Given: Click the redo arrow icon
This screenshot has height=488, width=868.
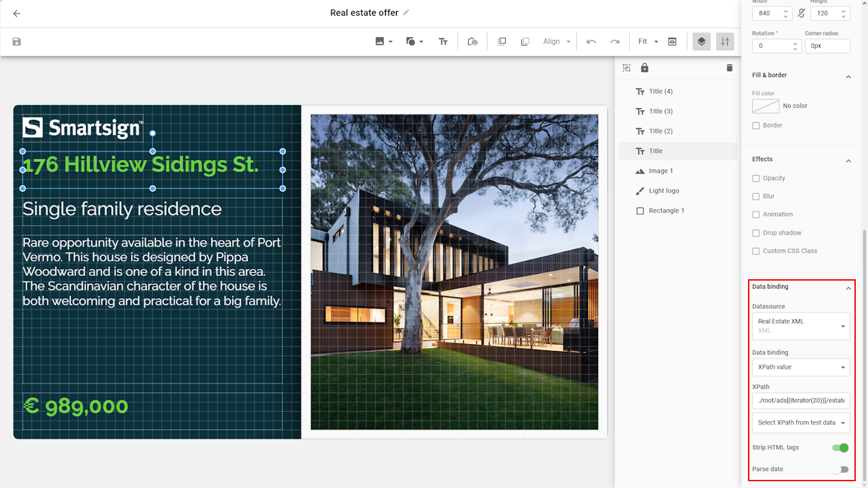Looking at the screenshot, I should [x=614, y=41].
